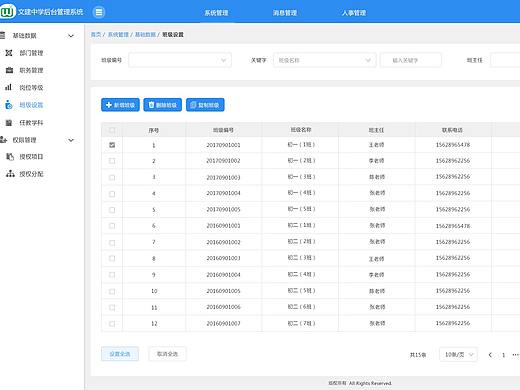This screenshot has width=520, height=390.
Task: Open 部门管理 via its icon
Action: point(9,53)
